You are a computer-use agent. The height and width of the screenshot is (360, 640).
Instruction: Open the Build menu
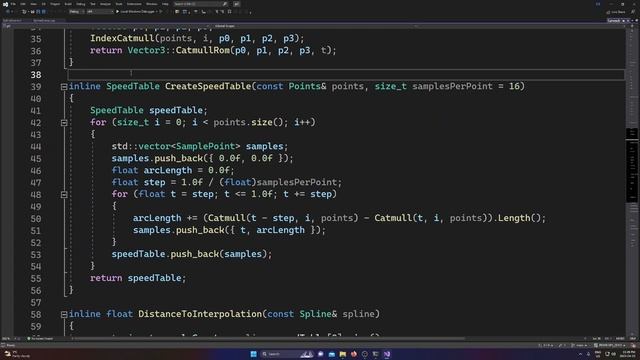point(68,4)
